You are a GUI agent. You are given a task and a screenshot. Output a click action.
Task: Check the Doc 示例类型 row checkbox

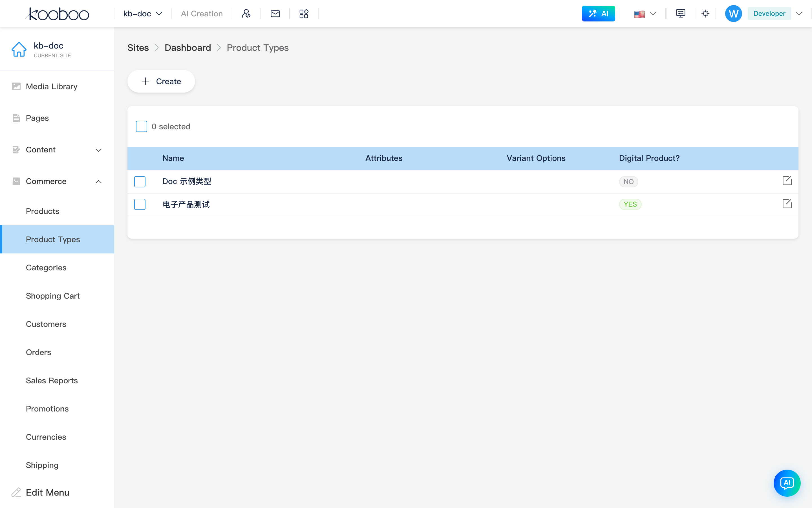coord(140,181)
